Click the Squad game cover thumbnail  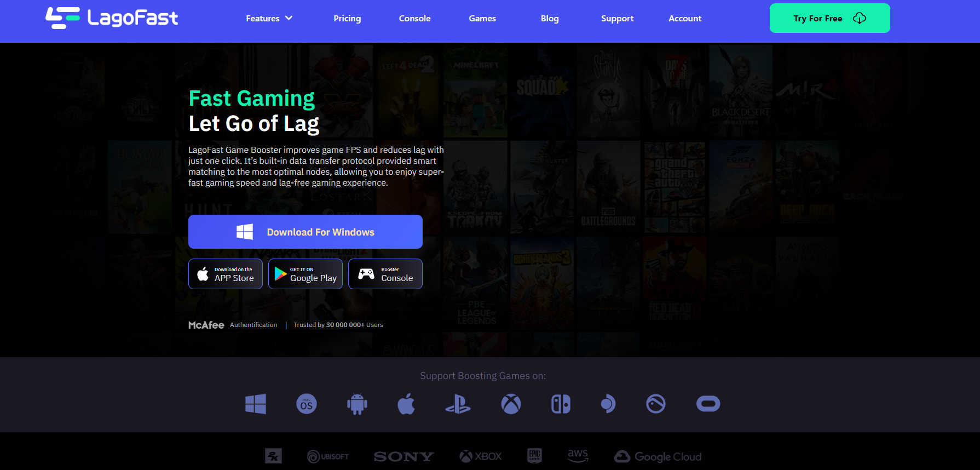coord(541,91)
